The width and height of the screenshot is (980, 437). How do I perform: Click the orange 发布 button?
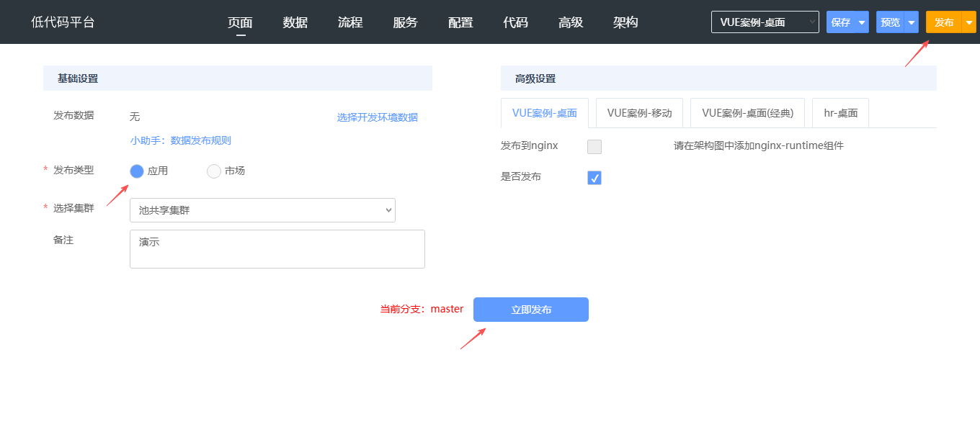click(x=944, y=22)
